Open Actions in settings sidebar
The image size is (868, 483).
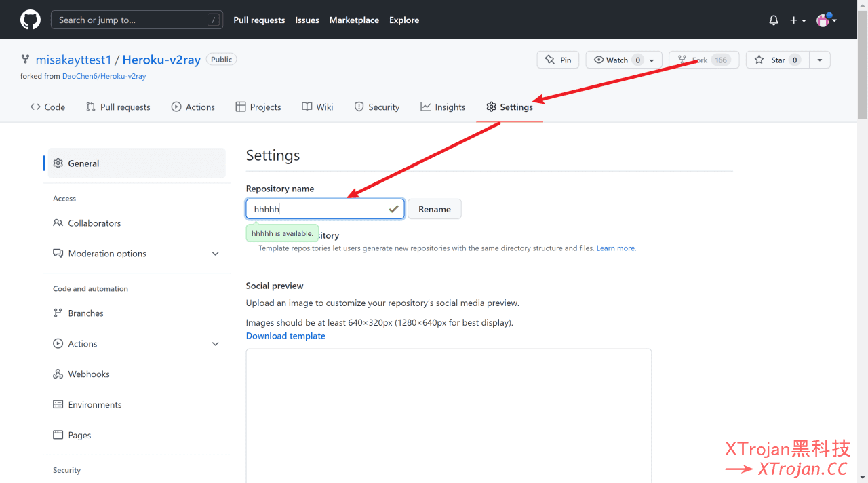83,344
